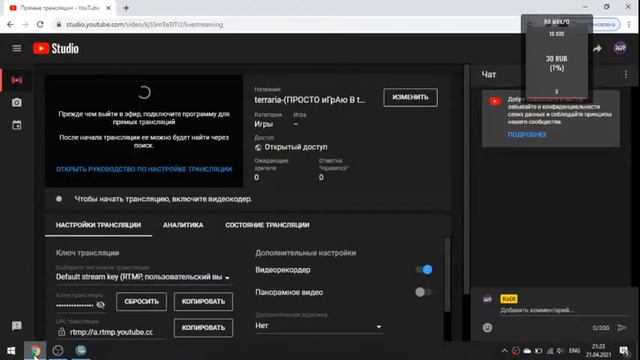Reveal stream key with eye icon
640x360 pixels.
(x=100, y=304)
